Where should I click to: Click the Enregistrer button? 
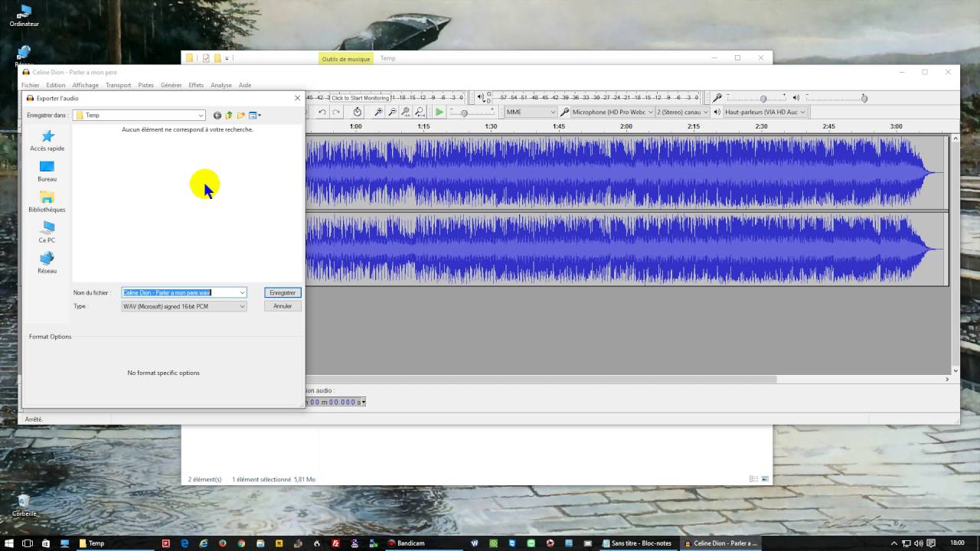[283, 292]
